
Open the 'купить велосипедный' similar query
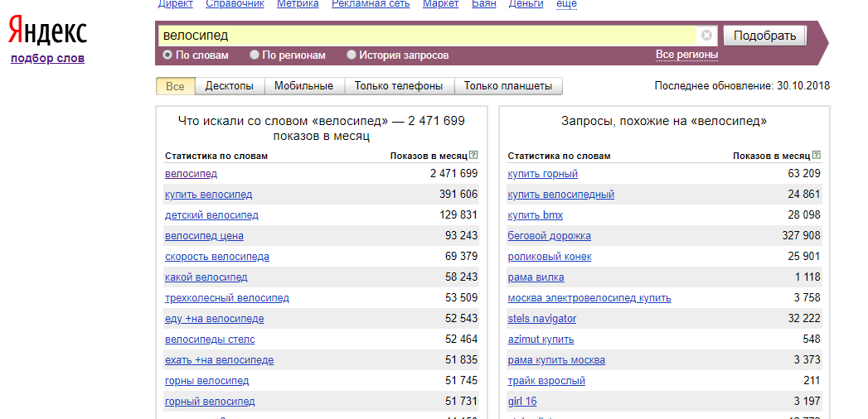[560, 195]
